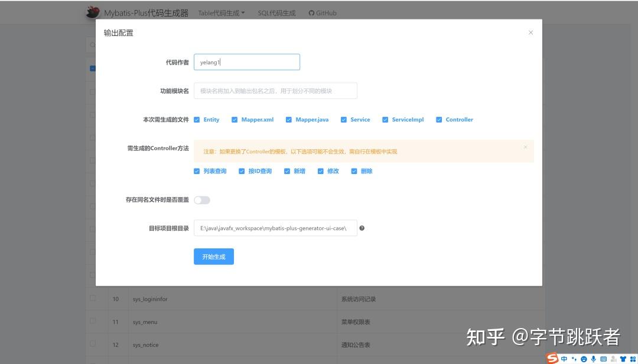
Task: Click the help question-mark icon beside directory field
Action: (362, 228)
